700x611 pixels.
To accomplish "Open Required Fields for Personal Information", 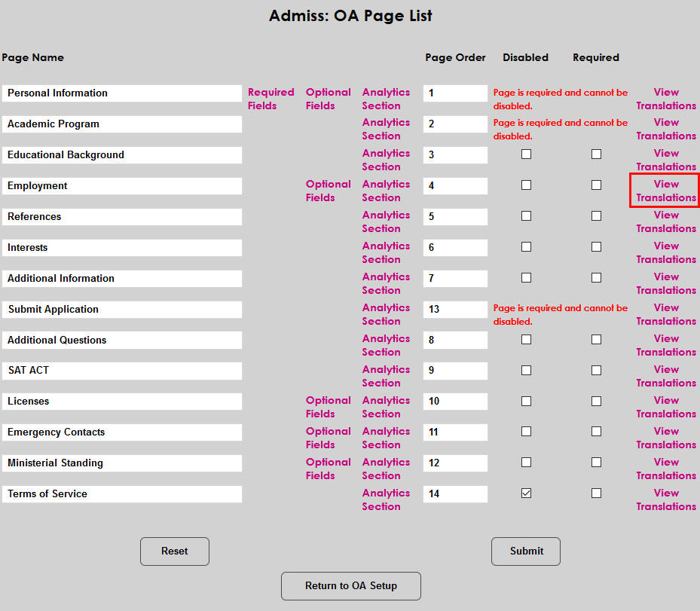I will [271, 99].
